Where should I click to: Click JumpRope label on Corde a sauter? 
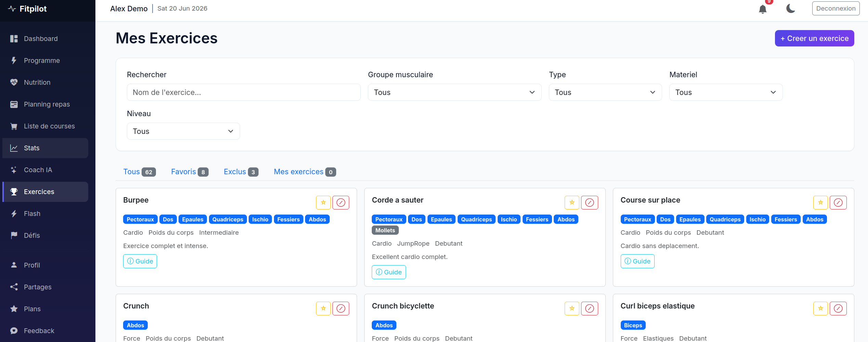point(413,244)
